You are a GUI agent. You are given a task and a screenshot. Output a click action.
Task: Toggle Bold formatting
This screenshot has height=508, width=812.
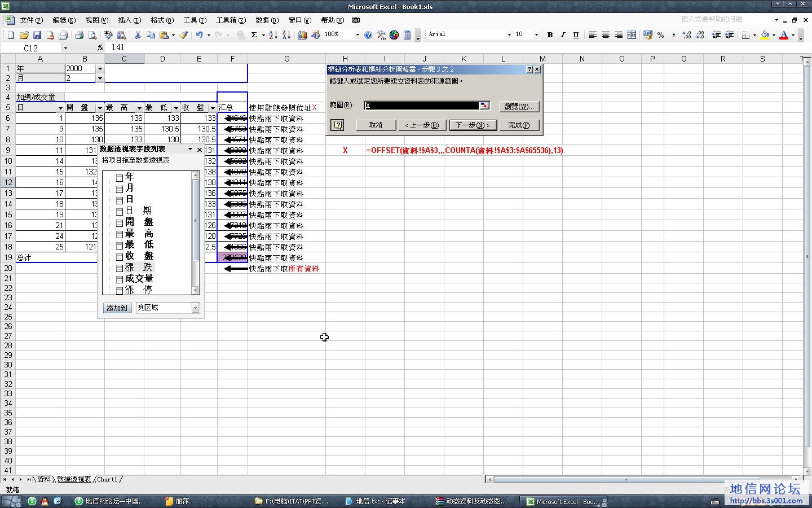(x=550, y=35)
